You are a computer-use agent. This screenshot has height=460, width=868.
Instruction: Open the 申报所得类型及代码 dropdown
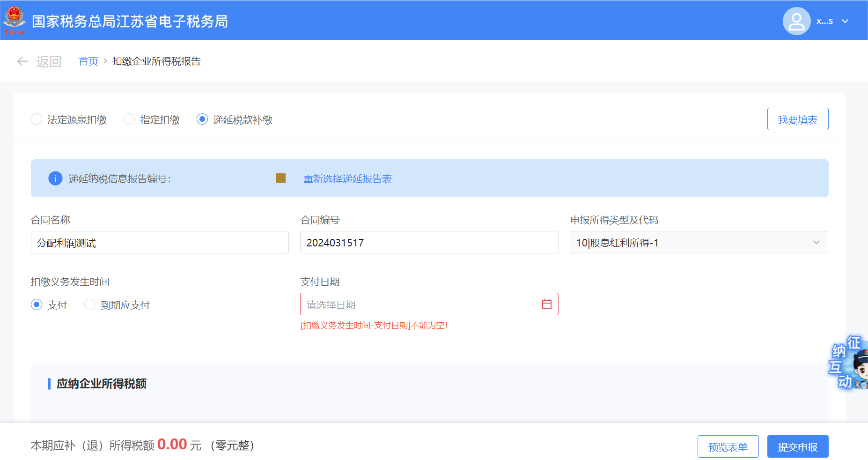(698, 243)
